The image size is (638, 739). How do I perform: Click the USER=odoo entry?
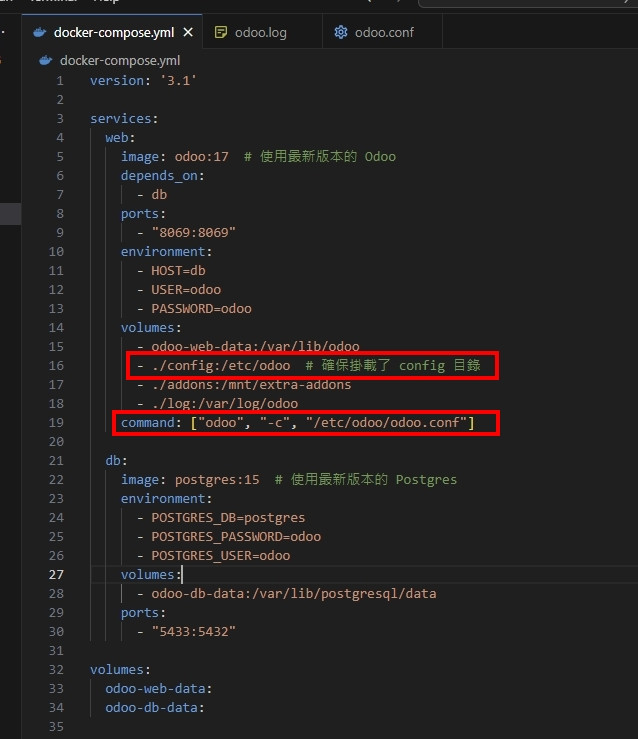(x=186, y=289)
